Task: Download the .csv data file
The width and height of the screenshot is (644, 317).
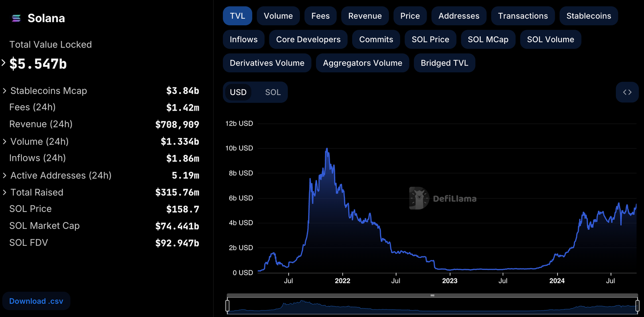Action: pos(36,301)
